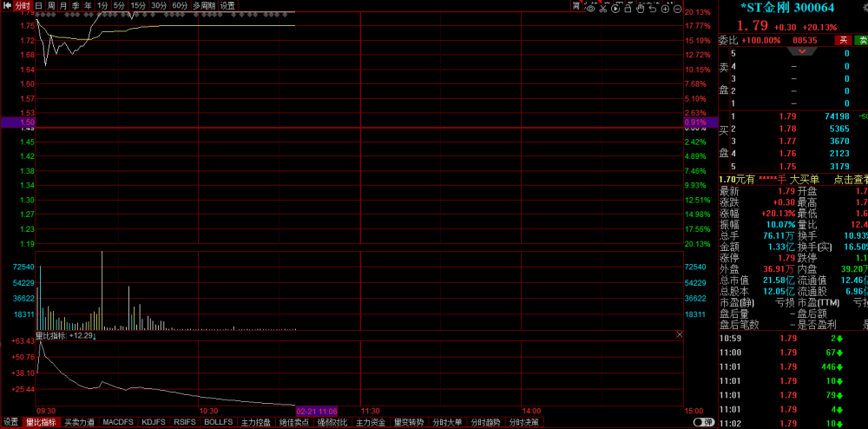868x429 pixels.
Task: Select the BOLLFS indicator tab
Action: (218, 422)
